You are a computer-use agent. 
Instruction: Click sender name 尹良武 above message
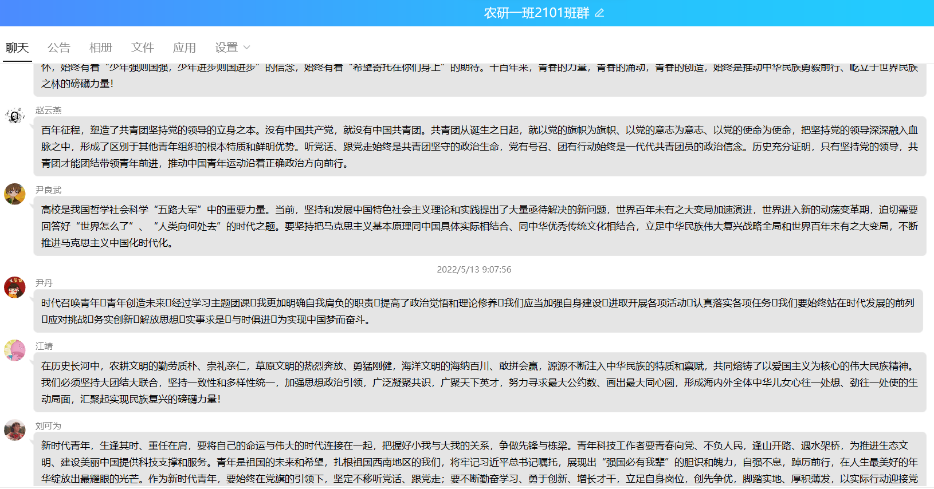point(49,189)
